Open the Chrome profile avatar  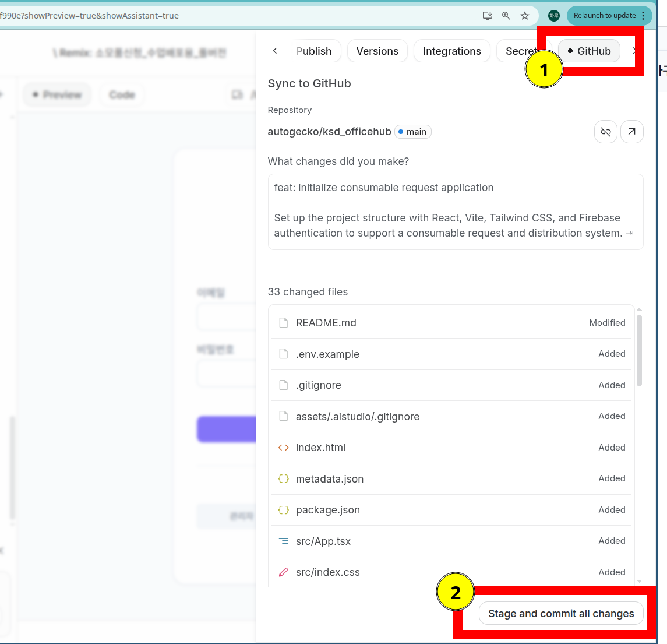(x=554, y=16)
